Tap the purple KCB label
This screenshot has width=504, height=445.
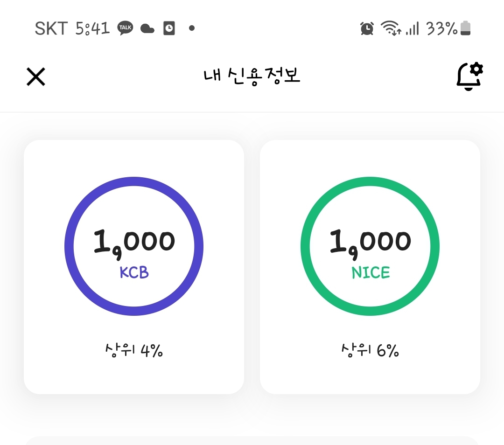click(134, 273)
